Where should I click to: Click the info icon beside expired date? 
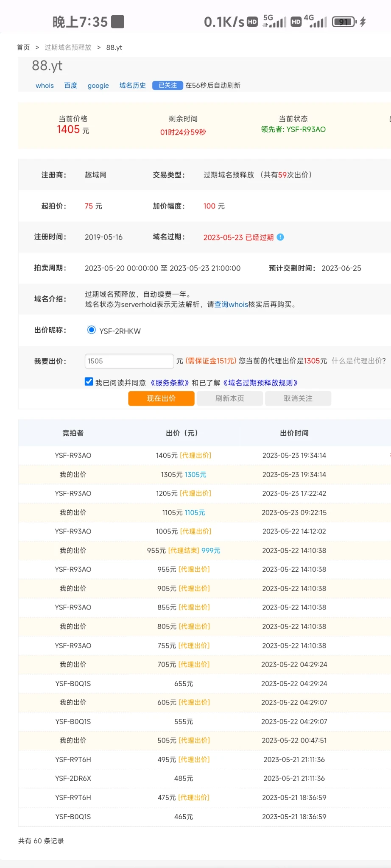click(x=280, y=237)
